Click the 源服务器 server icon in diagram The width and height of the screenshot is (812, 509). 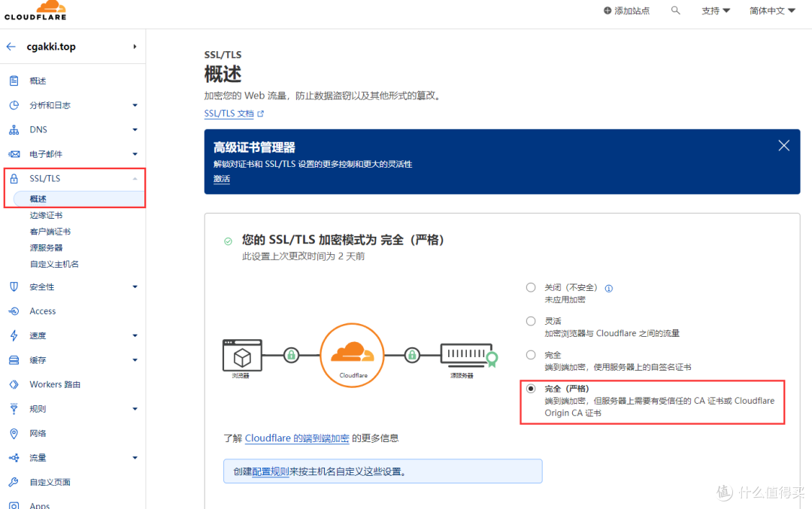(469, 355)
